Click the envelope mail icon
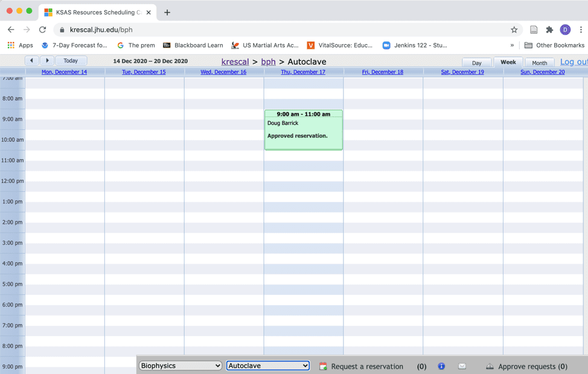Image resolution: width=588 pixels, height=374 pixels. pos(462,366)
